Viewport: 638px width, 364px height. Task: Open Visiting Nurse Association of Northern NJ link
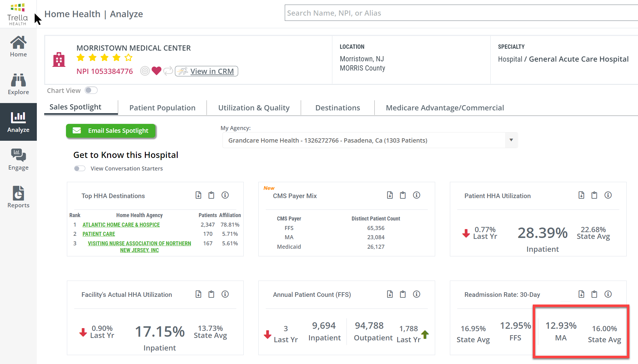coord(139,247)
